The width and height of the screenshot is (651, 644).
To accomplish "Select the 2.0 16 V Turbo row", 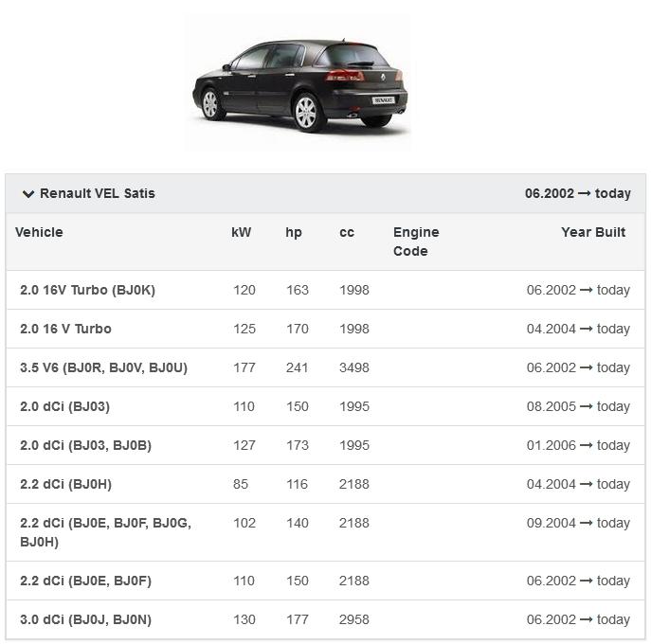I will 65,329.
